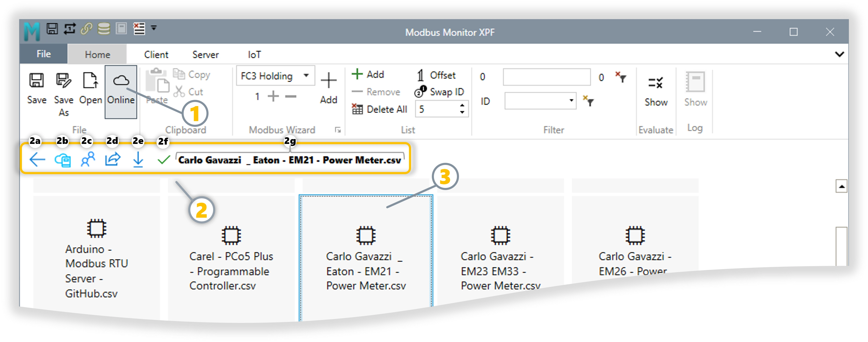Click the download arrow icon in online toolbar
This screenshot has width=868, height=342.
tap(138, 159)
